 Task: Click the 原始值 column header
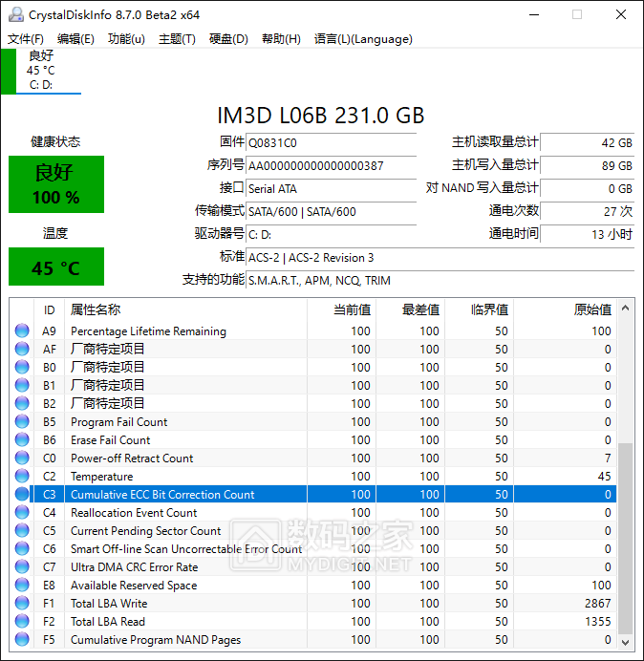pos(591,309)
